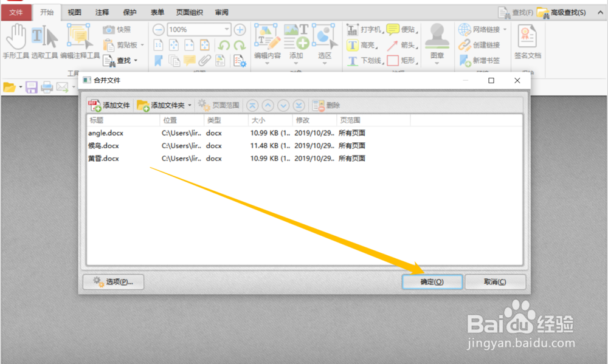Activate the 编辑注释工具 edit comments tool
608x364 pixels.
point(80,41)
